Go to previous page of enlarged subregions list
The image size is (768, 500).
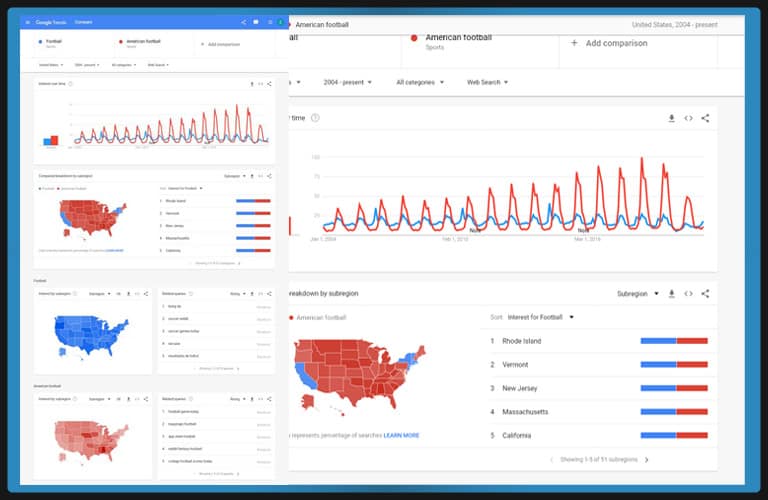click(x=552, y=460)
